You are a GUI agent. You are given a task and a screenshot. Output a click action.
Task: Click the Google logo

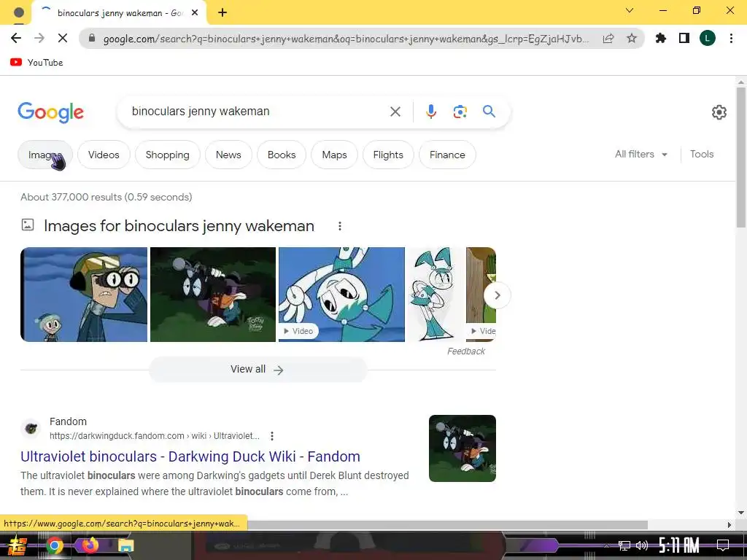pos(51,112)
